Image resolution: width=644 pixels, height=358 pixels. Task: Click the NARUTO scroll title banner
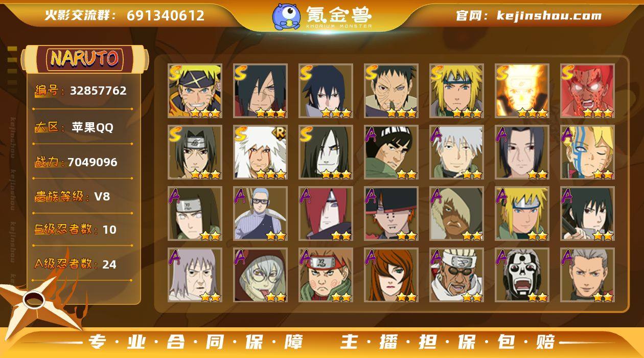85,59
